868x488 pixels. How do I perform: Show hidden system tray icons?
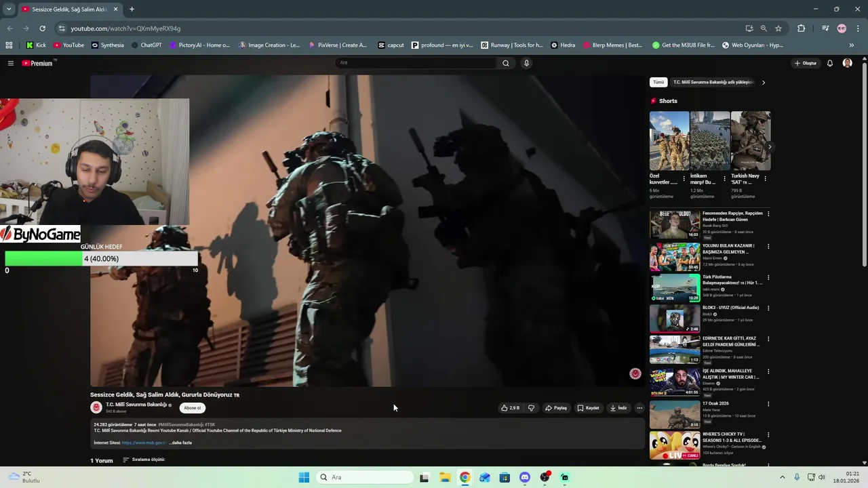click(x=782, y=477)
